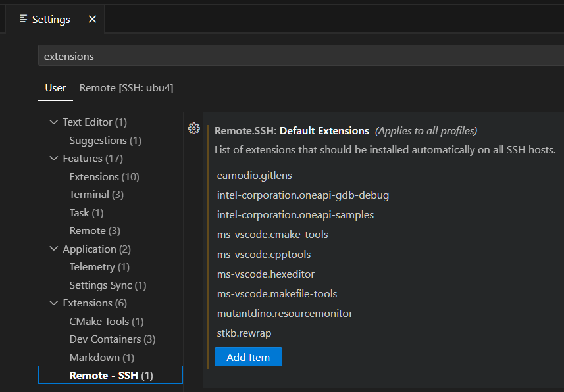Viewport: 564px width, 392px height.
Task: Select Remote (3) under Features
Action: [x=95, y=231]
